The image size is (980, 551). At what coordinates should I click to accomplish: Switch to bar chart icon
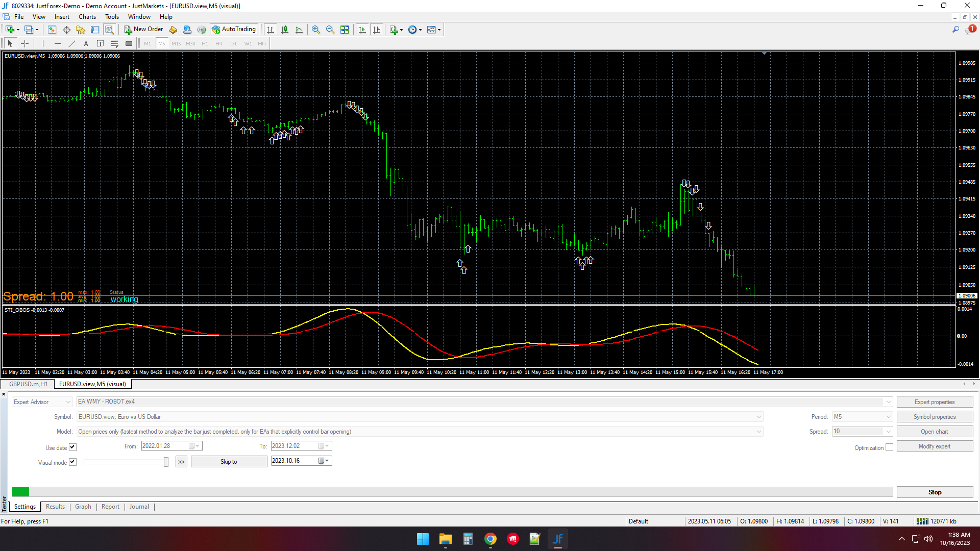coord(271,30)
